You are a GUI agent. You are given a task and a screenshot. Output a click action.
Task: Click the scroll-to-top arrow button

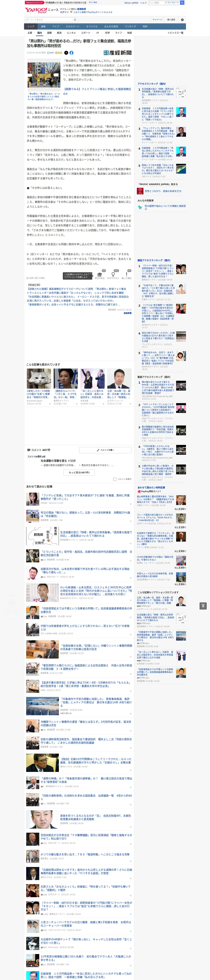(203, 606)
